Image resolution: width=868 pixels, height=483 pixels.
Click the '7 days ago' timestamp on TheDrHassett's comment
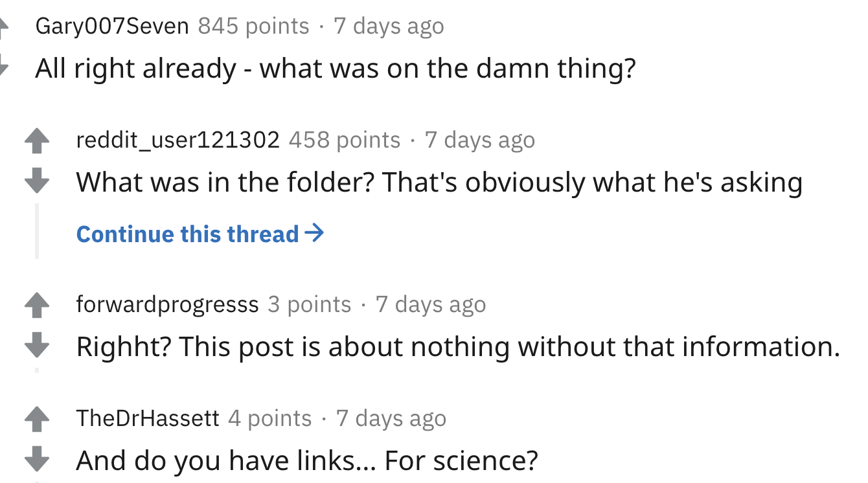[x=391, y=418]
